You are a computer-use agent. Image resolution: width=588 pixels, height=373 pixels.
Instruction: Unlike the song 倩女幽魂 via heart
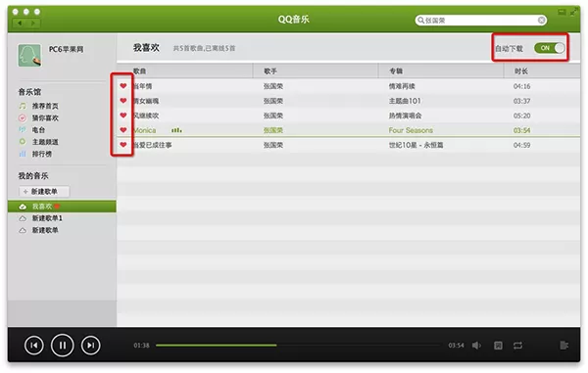pos(123,101)
